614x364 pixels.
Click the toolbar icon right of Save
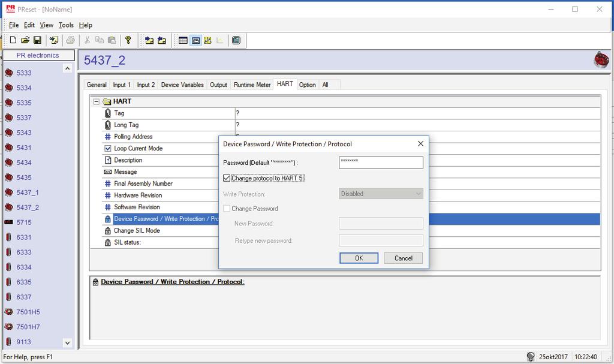pos(53,40)
